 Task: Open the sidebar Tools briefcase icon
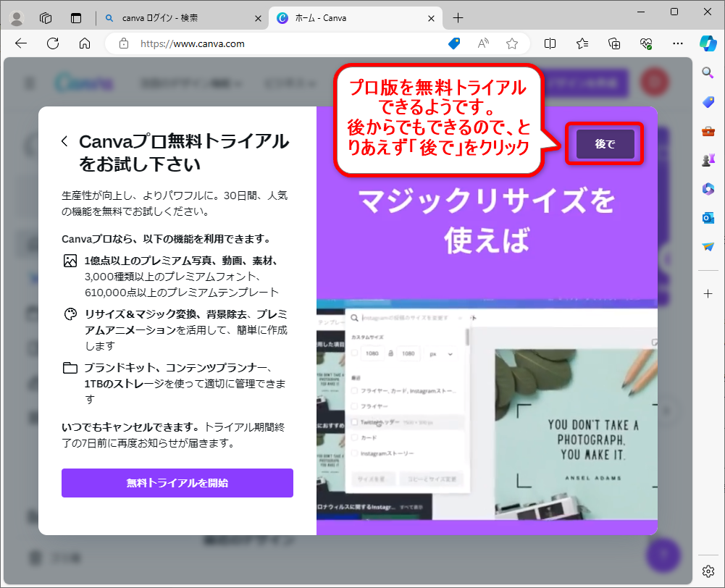click(x=708, y=131)
